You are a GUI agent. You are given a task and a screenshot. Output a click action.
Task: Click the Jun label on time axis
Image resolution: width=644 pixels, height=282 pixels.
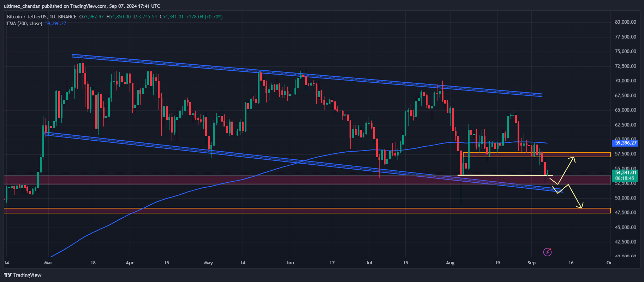pyautogui.click(x=290, y=263)
